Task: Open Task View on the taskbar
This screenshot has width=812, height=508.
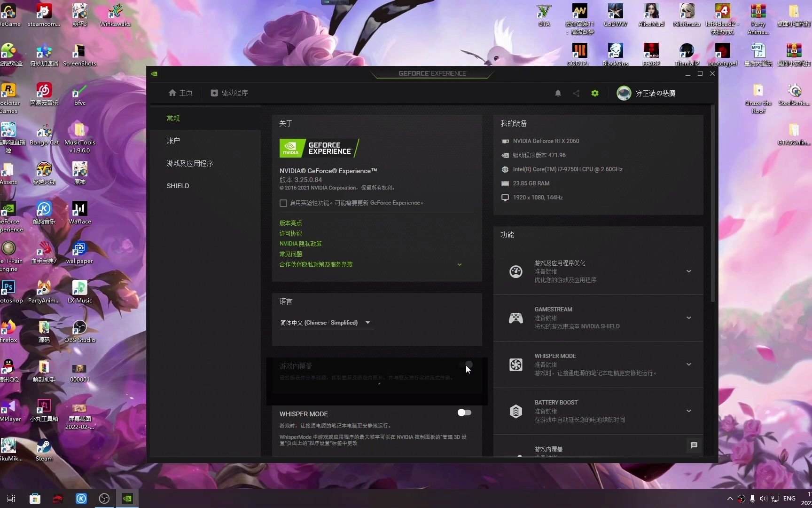Action: coord(11,499)
